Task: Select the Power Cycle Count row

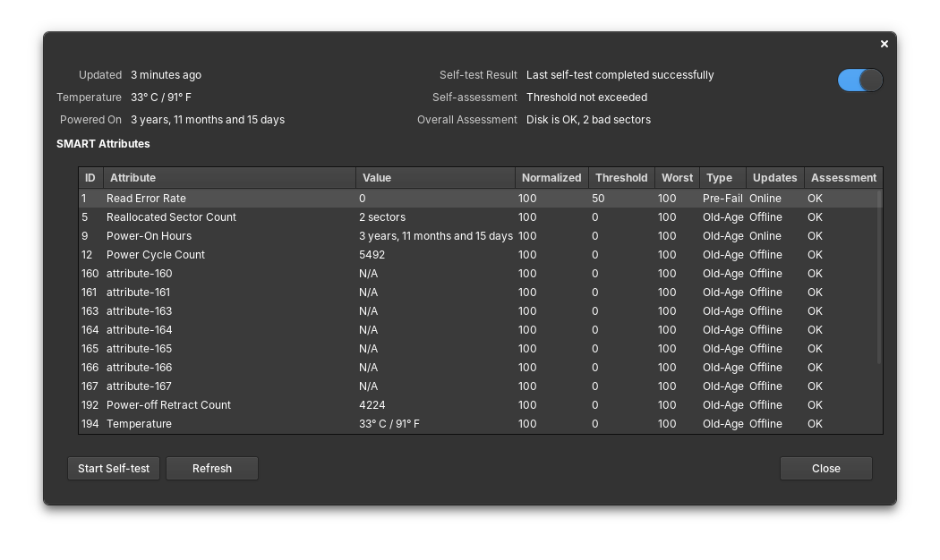Action: [269, 254]
